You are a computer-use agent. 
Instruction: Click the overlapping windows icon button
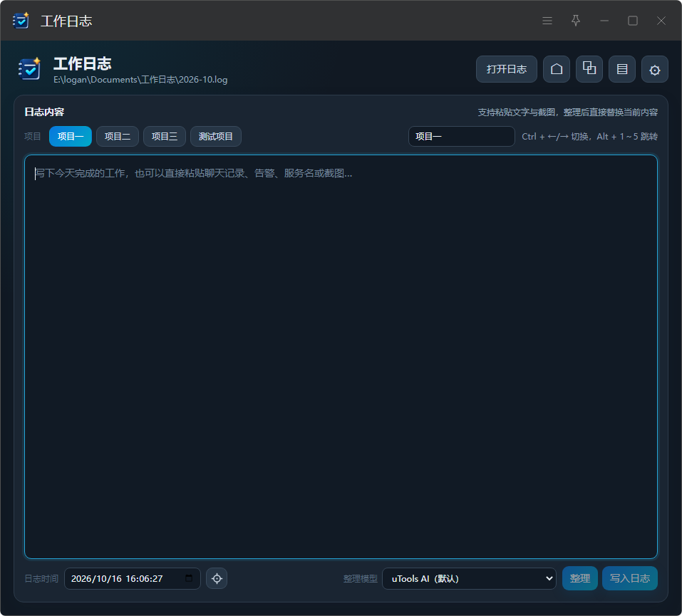point(589,69)
